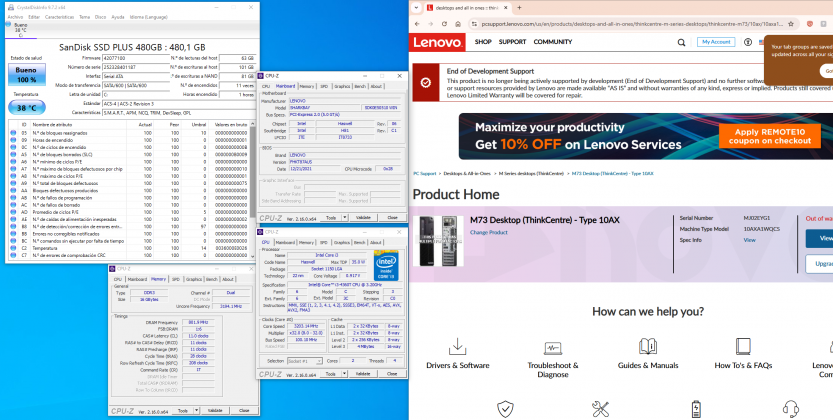Viewport: 833px width, 420px height.
Task: Click Validate in processor CPU-Z window
Action: 363,374
